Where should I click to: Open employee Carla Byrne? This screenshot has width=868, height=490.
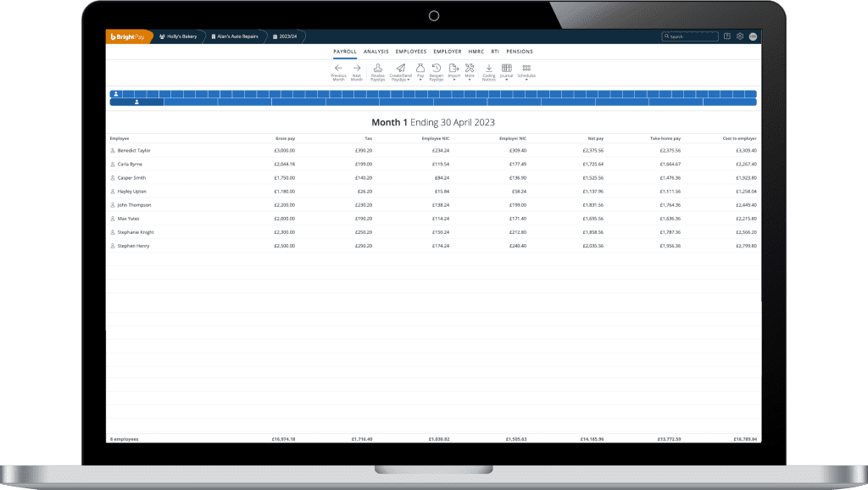click(130, 164)
